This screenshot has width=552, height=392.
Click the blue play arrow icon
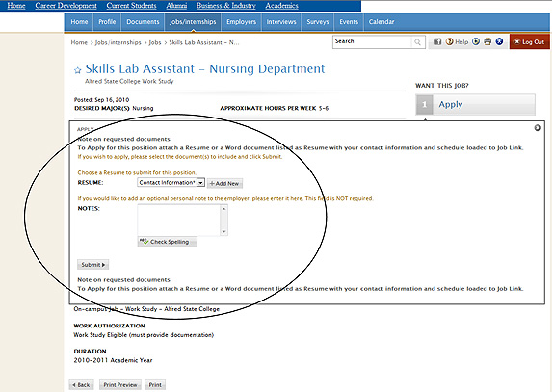coord(476,41)
